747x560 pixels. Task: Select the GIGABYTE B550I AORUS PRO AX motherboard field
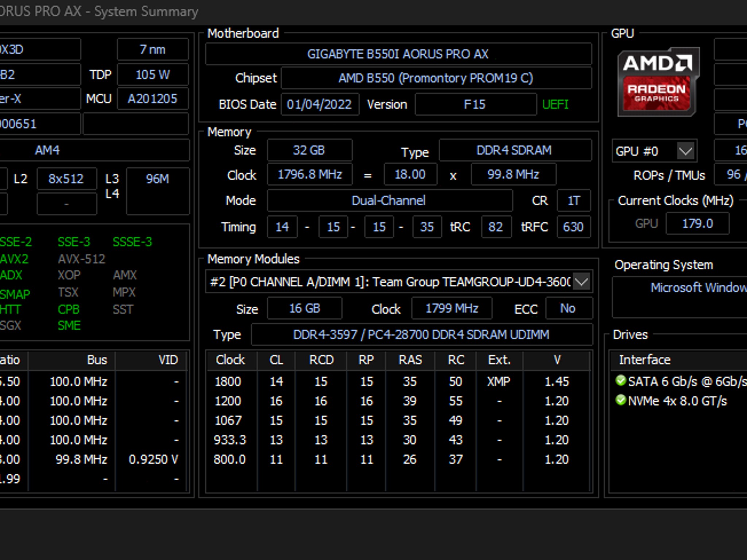coord(398,54)
